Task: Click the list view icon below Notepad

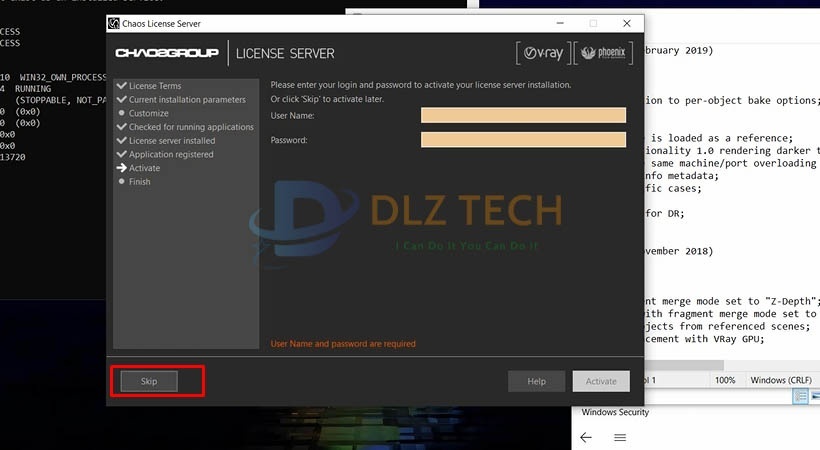Action: point(800,397)
